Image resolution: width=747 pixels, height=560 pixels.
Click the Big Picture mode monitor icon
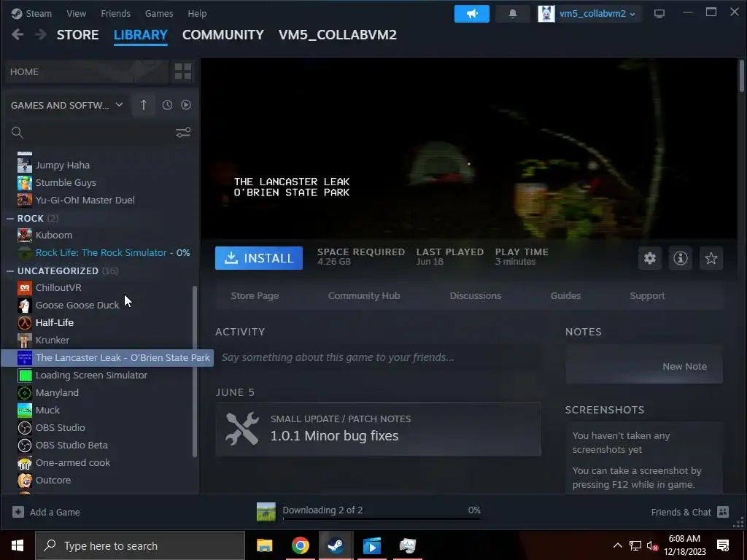[659, 14]
